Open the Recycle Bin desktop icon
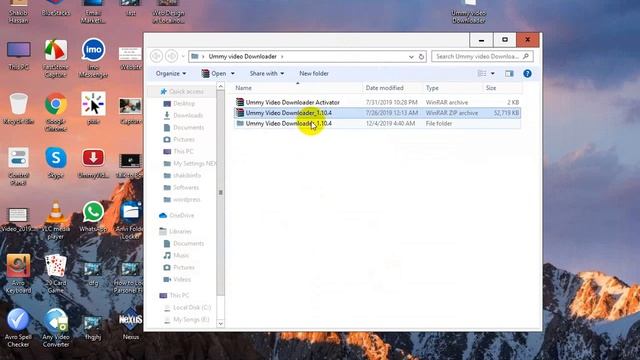The image size is (640, 360). click(18, 109)
